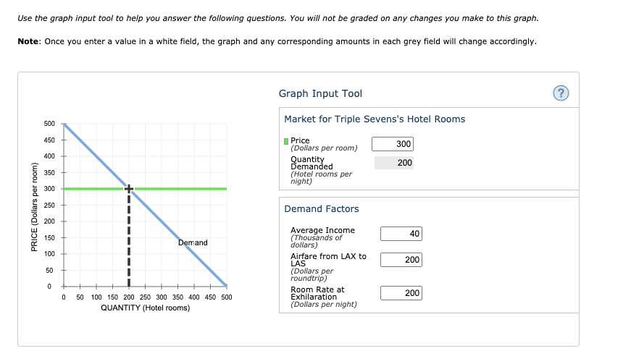Select the Demand curve label
Image resolution: width=623 pixels, height=364 pixels.
pyautogui.click(x=193, y=242)
